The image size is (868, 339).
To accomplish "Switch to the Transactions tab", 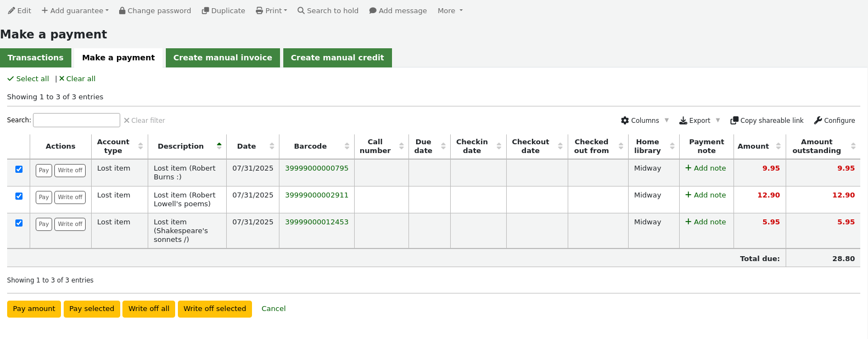I will pos(36,58).
